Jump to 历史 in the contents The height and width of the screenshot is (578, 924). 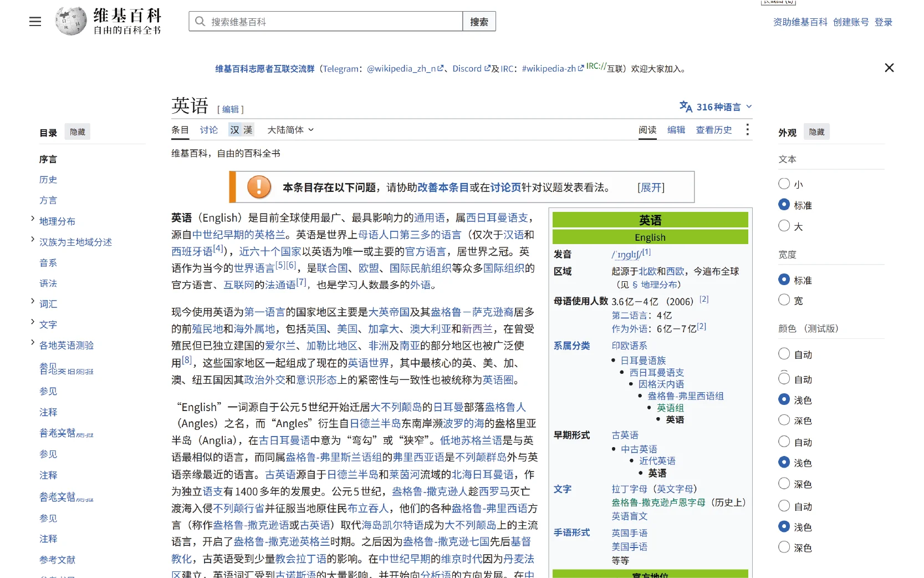pos(48,180)
